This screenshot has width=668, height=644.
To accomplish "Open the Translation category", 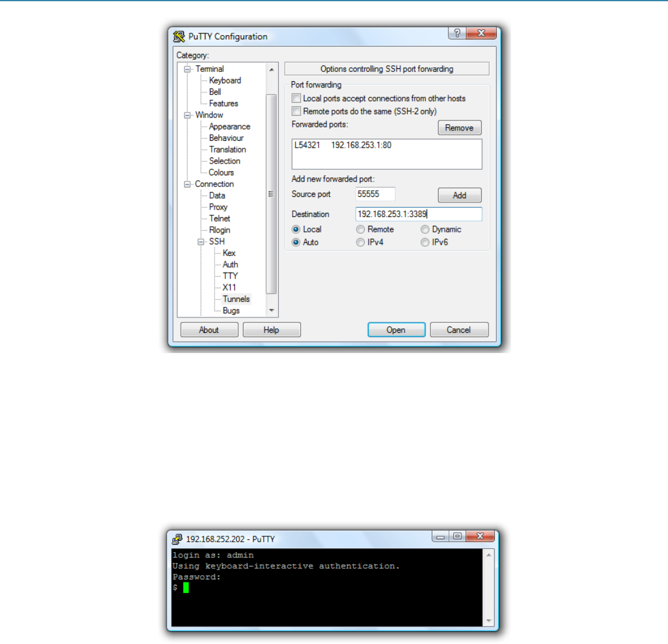I will [x=228, y=149].
